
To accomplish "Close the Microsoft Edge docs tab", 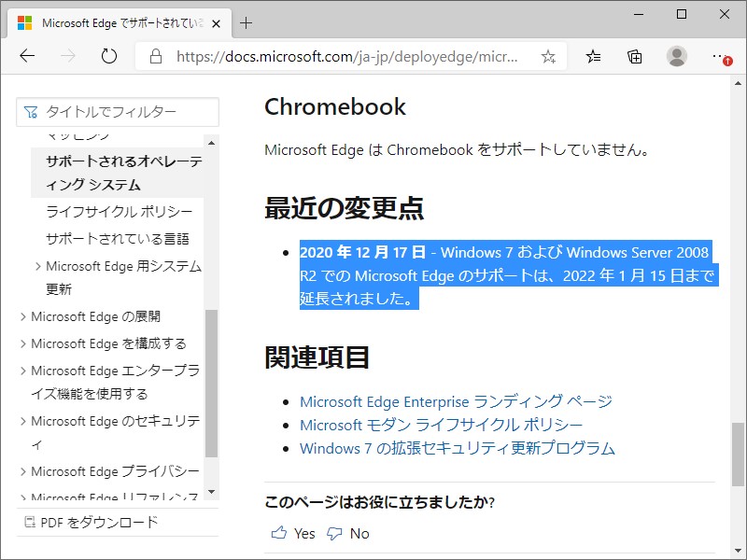I will [x=216, y=23].
